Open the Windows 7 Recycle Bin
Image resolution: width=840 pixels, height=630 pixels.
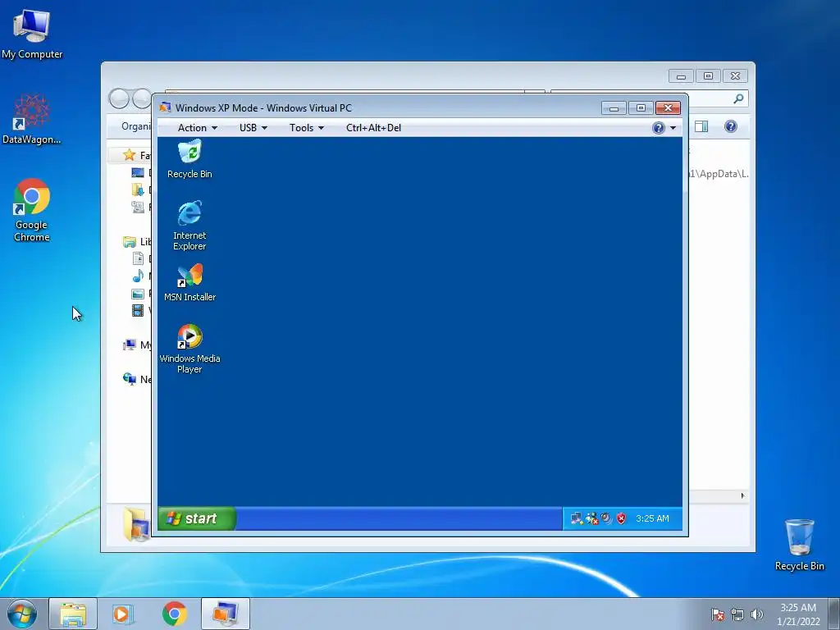click(x=799, y=545)
